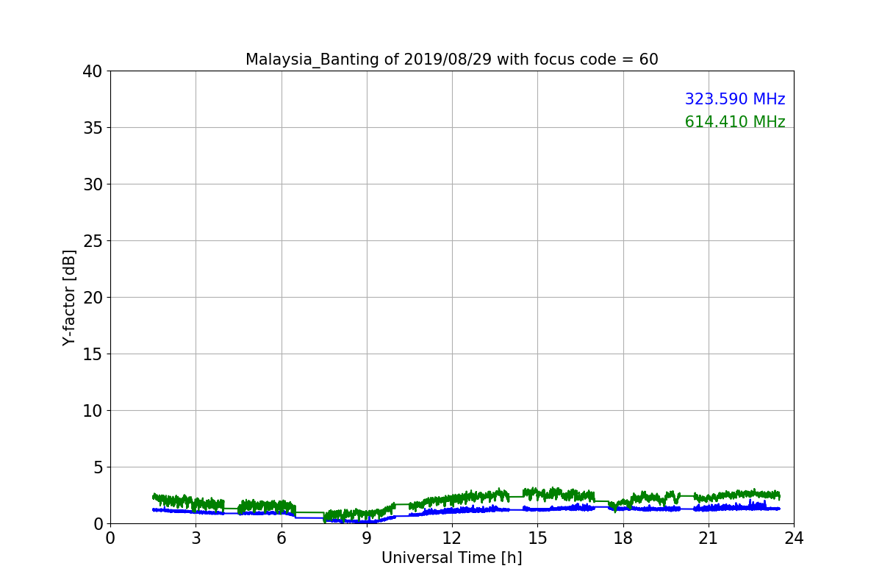Click the y-axis tick label 5
The height and width of the screenshot is (588, 882).
[x=97, y=467]
